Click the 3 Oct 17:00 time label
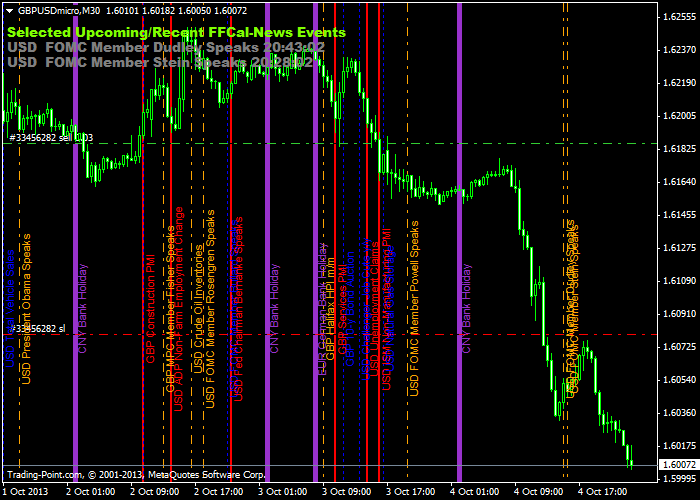Image resolution: width=700 pixels, height=500 pixels. (x=410, y=492)
